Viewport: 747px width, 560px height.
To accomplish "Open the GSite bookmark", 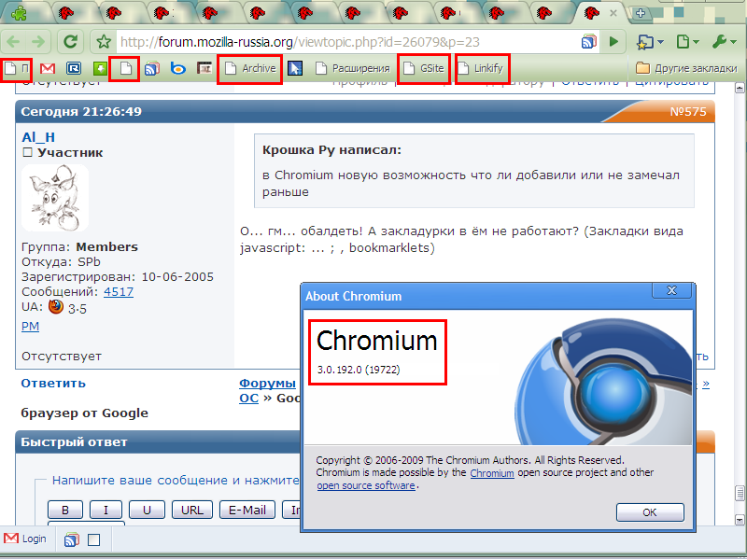I will (424, 68).
